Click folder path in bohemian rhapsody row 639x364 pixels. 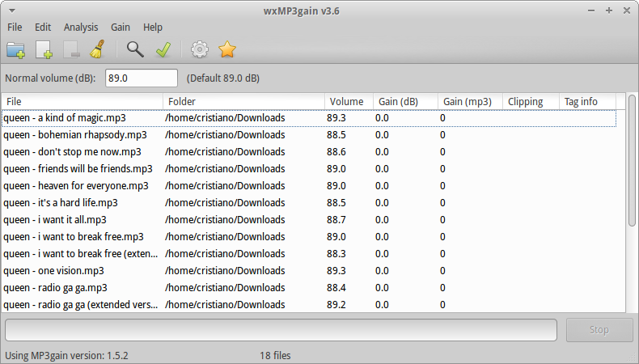[225, 135]
